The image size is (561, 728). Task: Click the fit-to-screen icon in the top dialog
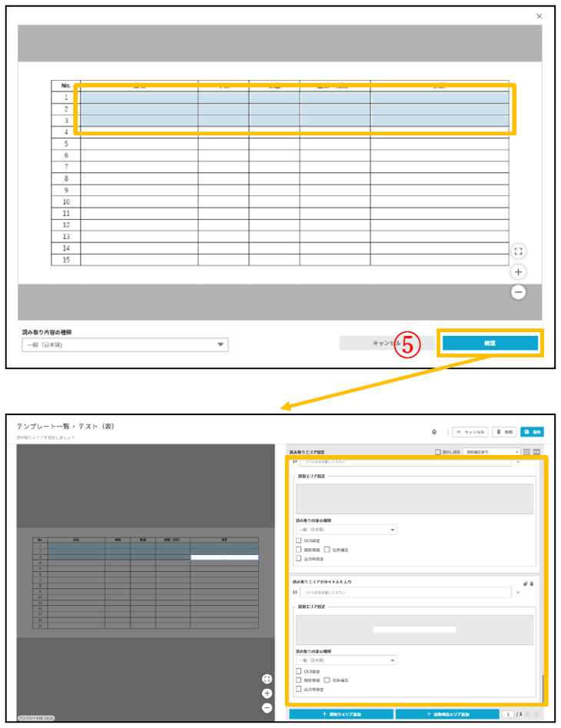[519, 251]
